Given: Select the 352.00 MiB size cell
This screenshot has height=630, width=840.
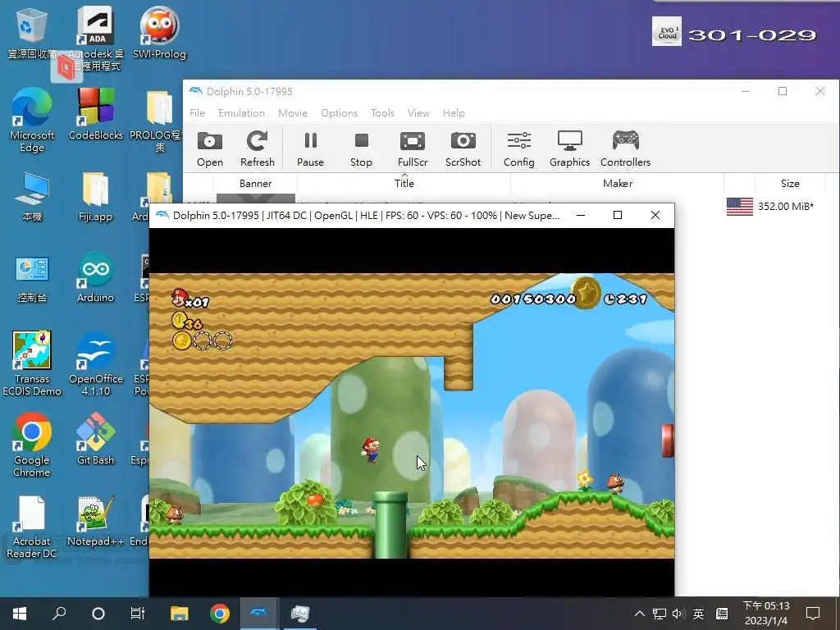Looking at the screenshot, I should click(x=786, y=206).
